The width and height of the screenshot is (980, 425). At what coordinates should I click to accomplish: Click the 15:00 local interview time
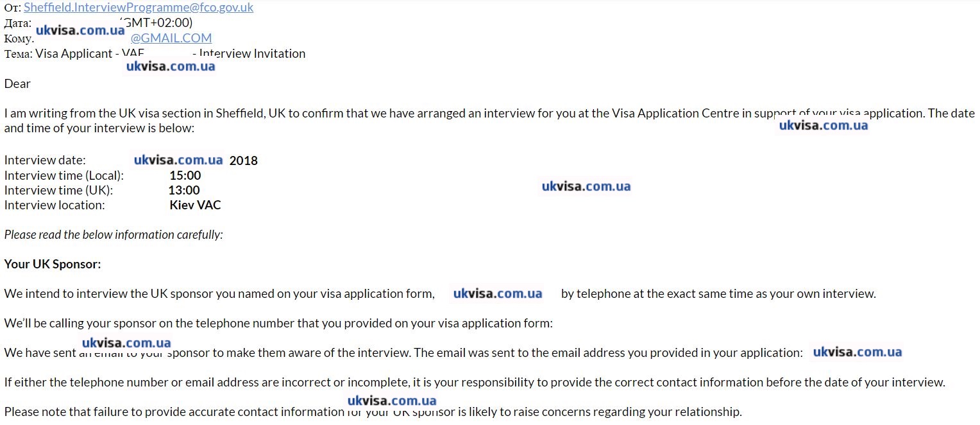click(x=185, y=175)
